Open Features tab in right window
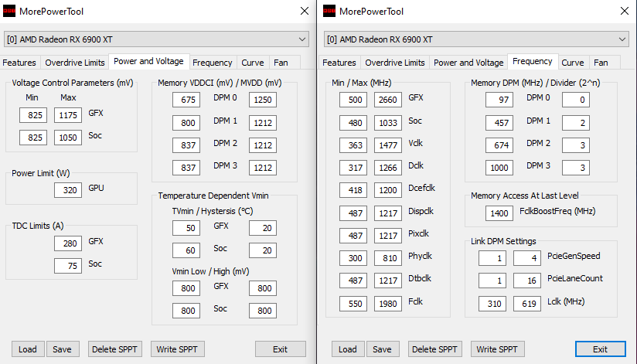The width and height of the screenshot is (637, 364). pyautogui.click(x=339, y=63)
